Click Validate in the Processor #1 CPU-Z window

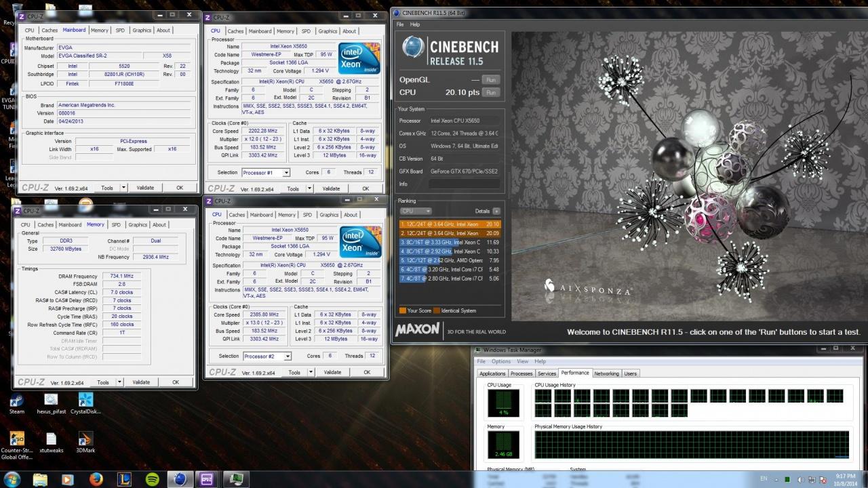tap(331, 188)
